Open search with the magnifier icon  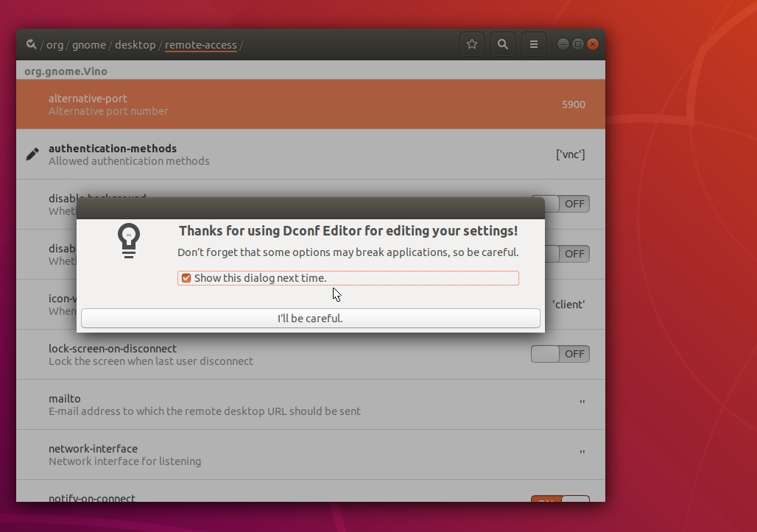(502, 44)
